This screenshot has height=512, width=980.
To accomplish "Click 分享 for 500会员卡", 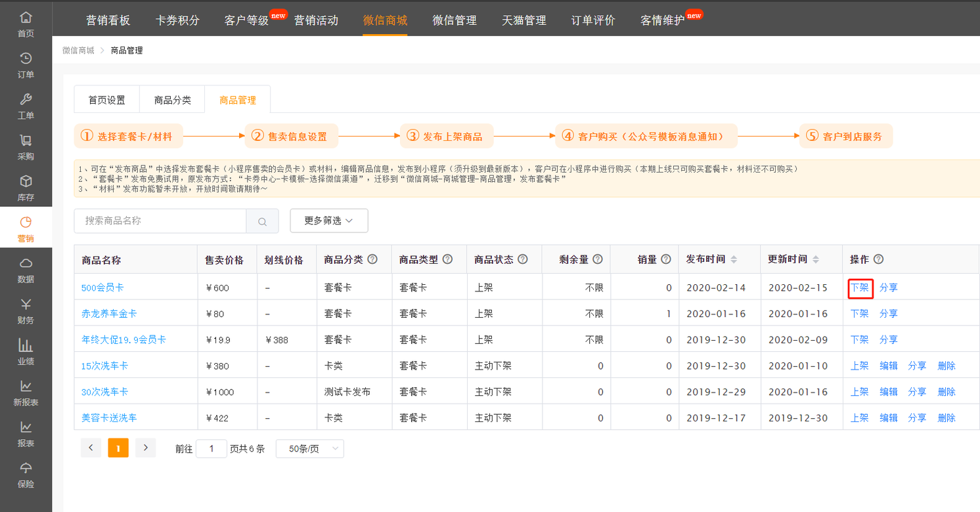I will (x=889, y=288).
